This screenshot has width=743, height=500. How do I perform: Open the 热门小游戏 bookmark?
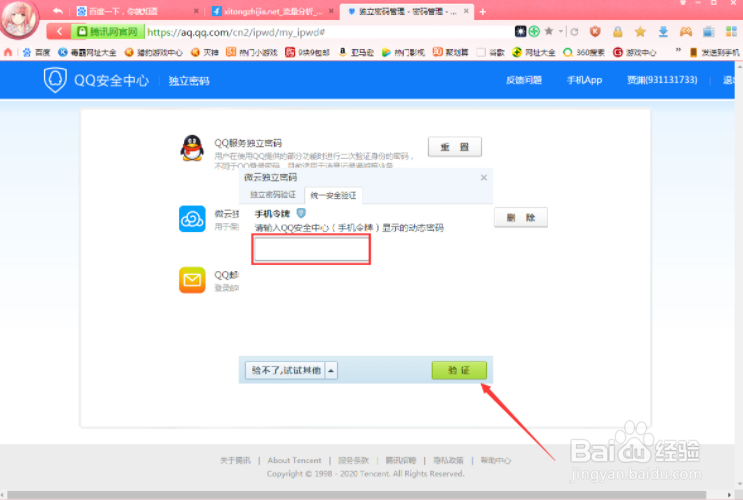click(x=252, y=52)
